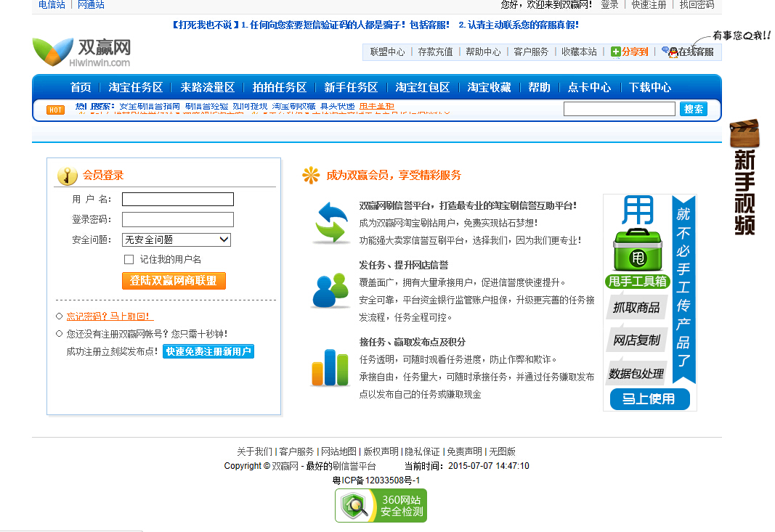
Task: Click 粤ICP备12033508号-1 text
Action: 377,480
